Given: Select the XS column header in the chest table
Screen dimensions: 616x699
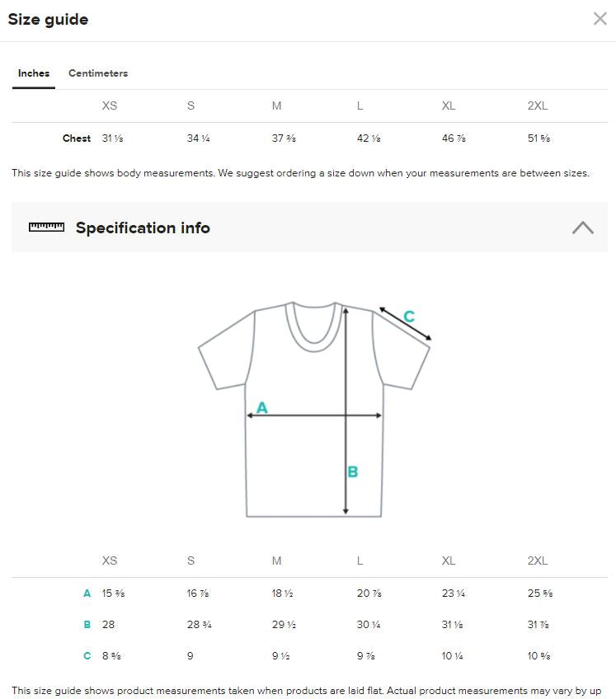Looking at the screenshot, I should click(x=109, y=106).
